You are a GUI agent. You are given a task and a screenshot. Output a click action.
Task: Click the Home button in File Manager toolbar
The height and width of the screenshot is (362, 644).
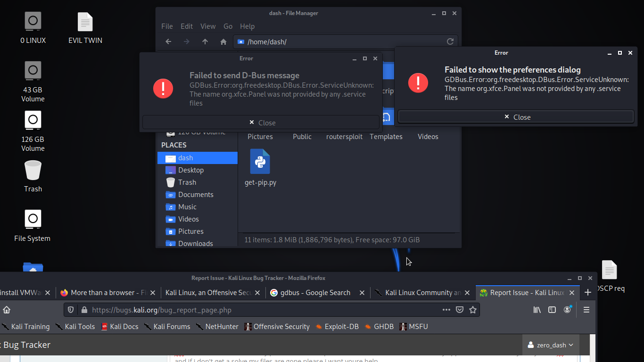223,41
